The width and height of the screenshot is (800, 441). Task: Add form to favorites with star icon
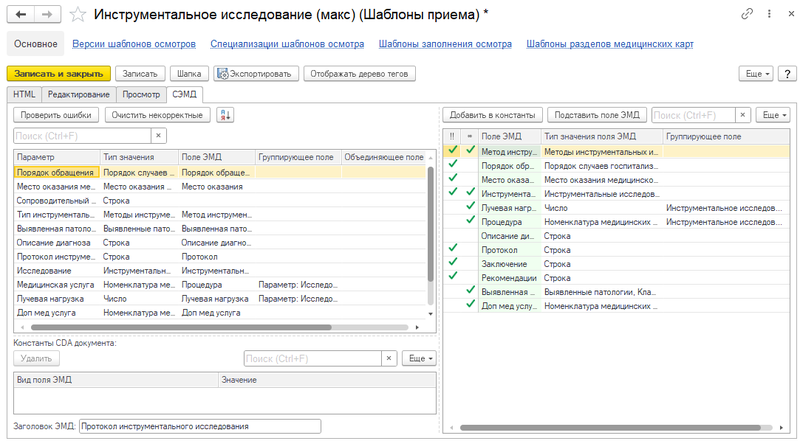tap(78, 14)
